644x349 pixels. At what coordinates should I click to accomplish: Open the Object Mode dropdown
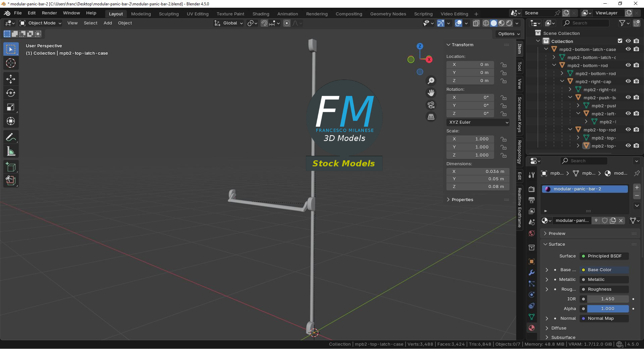point(41,23)
